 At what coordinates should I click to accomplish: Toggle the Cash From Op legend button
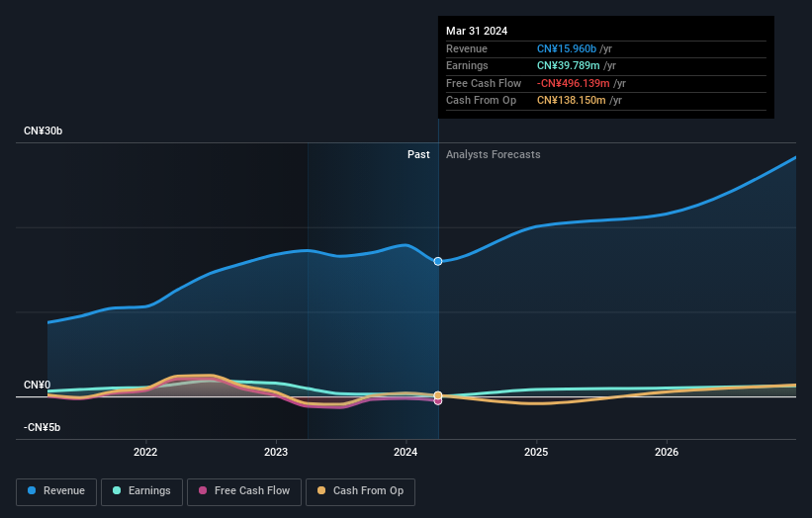pos(360,491)
